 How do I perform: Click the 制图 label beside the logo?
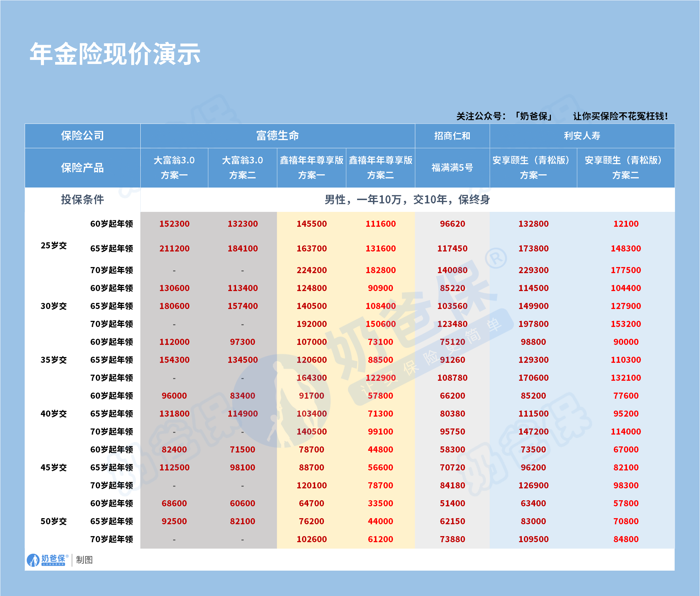tap(84, 560)
